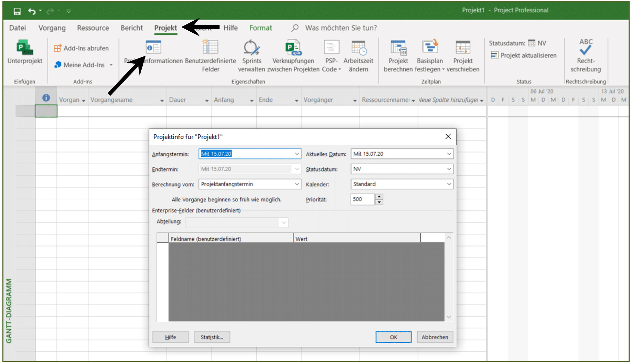Click the Priorität 500 input field
The width and height of the screenshot is (631, 364).
click(x=363, y=199)
